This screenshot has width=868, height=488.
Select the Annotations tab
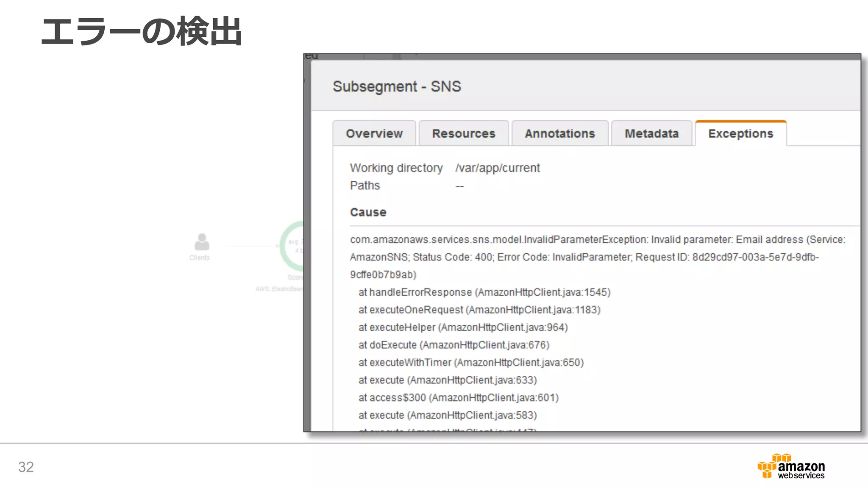[560, 133]
